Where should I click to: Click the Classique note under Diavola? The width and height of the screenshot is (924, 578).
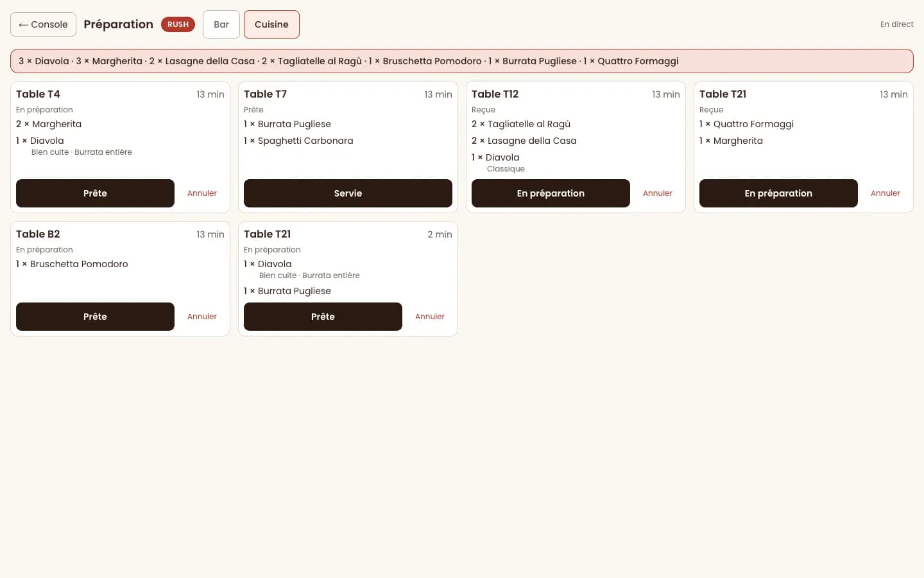(x=506, y=169)
